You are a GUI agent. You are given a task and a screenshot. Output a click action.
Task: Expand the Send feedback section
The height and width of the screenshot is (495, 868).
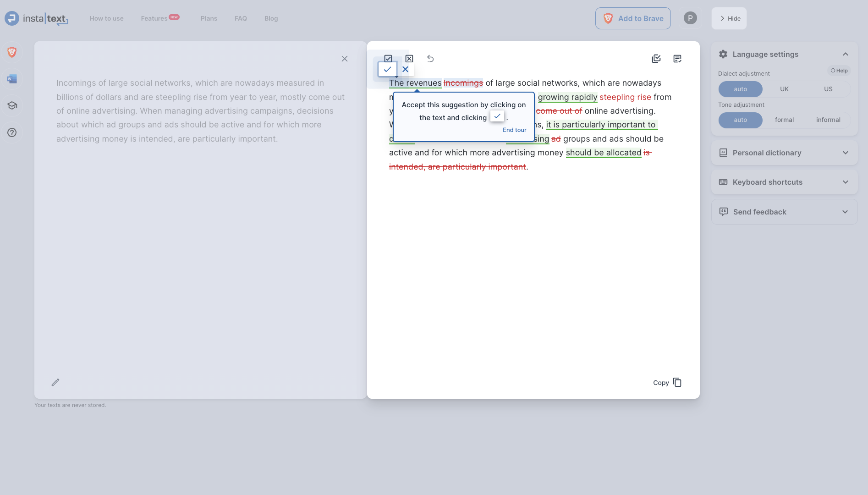point(784,212)
